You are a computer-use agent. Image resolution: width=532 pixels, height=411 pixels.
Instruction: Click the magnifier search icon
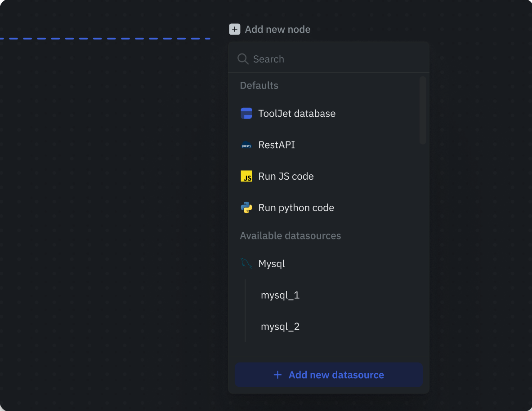[x=243, y=59]
